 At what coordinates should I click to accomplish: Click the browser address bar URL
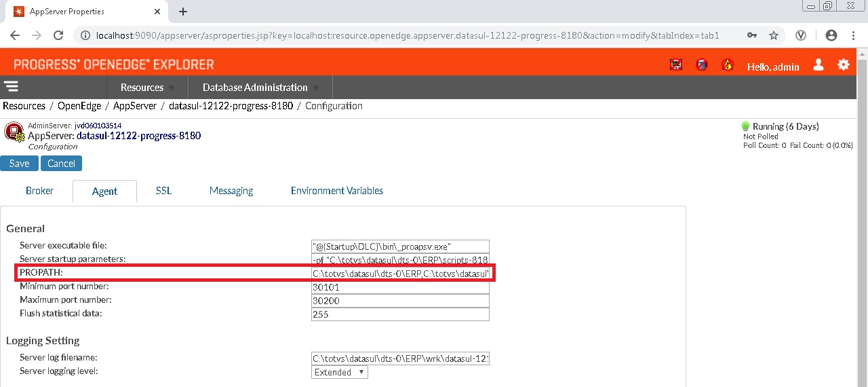pyautogui.click(x=407, y=35)
